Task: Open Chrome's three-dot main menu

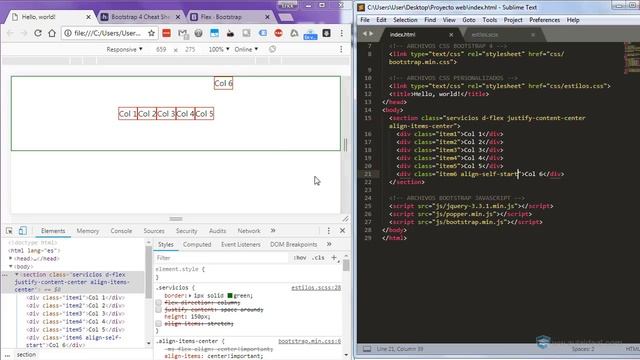Action: (342, 33)
